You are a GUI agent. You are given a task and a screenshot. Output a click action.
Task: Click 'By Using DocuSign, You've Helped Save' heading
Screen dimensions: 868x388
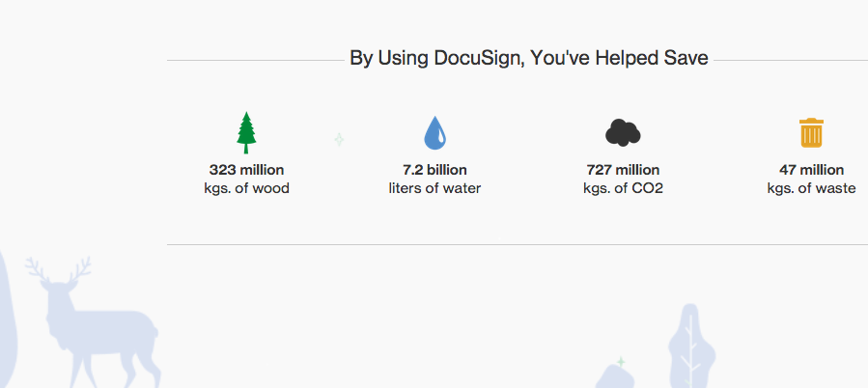pyautogui.click(x=529, y=58)
